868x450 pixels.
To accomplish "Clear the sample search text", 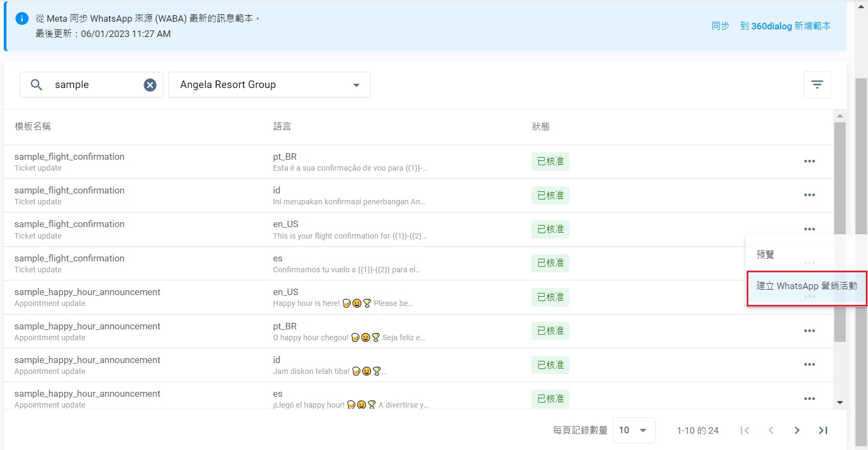I will (150, 85).
